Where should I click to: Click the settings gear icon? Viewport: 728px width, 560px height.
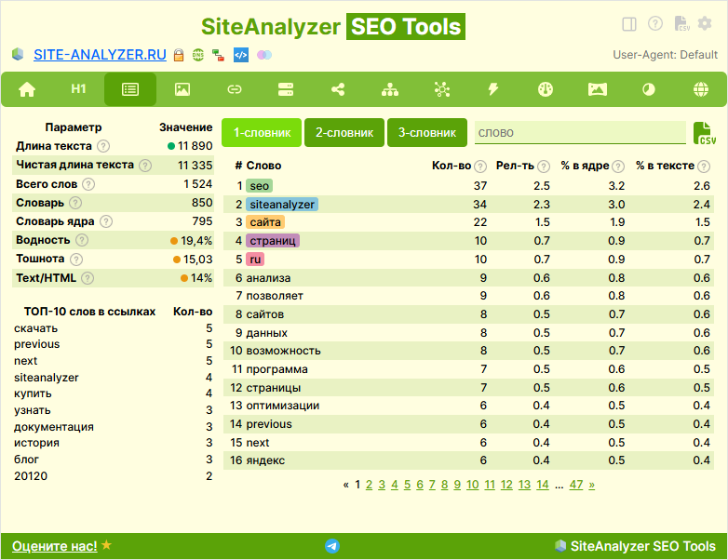(704, 24)
